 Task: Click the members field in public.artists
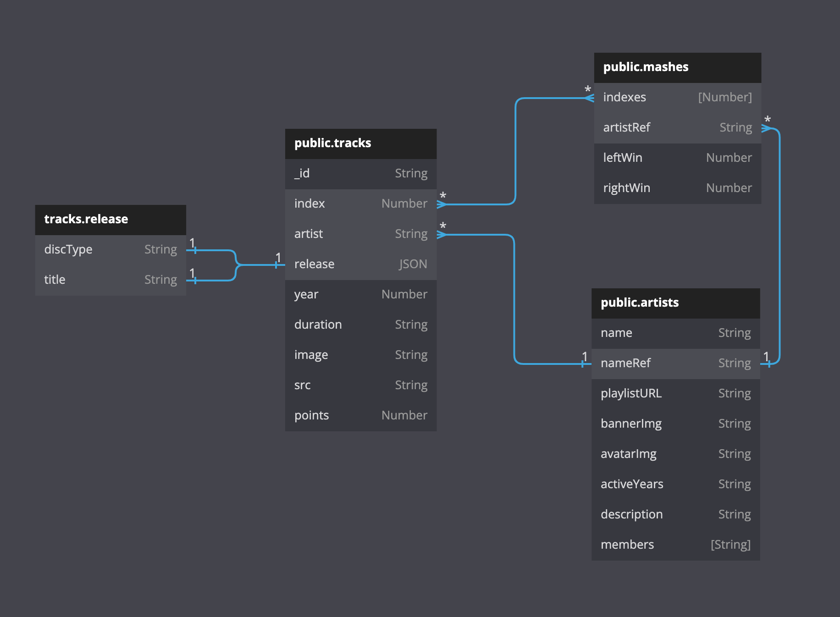coord(675,545)
